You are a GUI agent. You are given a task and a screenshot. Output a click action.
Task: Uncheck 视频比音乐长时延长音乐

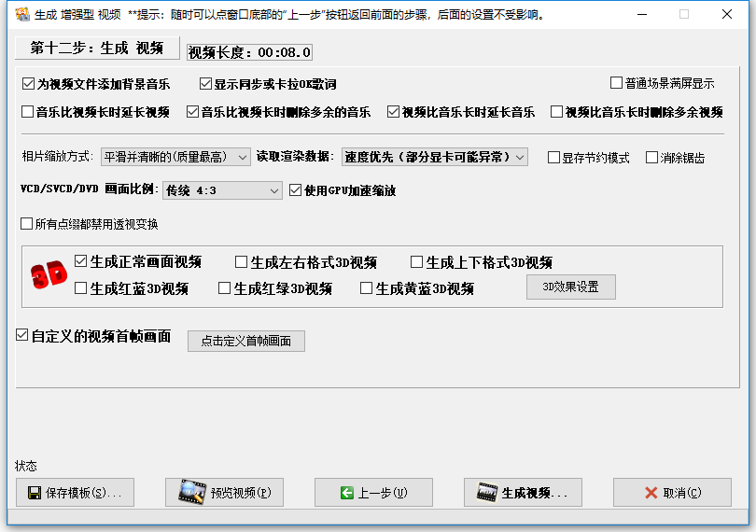[x=394, y=112]
